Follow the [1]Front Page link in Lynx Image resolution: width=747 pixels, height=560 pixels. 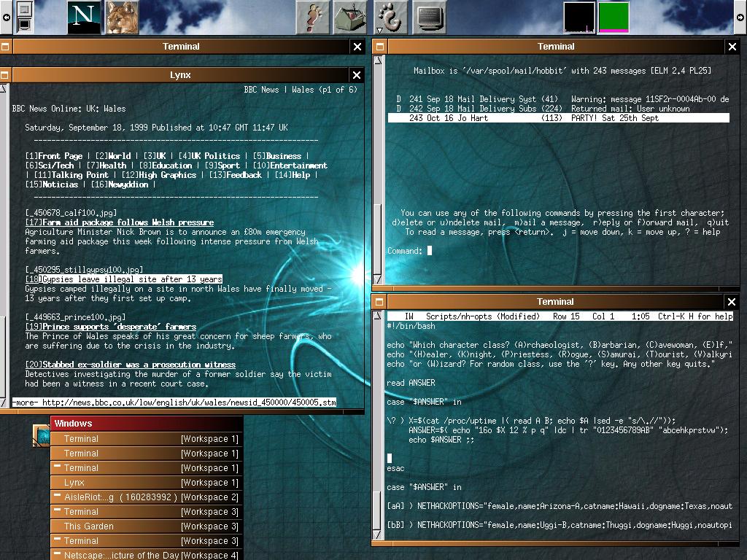point(54,156)
